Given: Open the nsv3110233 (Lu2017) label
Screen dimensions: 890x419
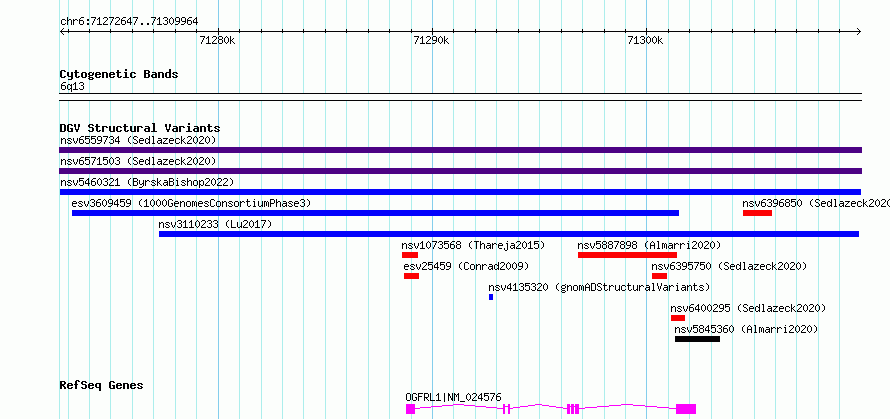Looking at the screenshot, I should click(216, 224).
